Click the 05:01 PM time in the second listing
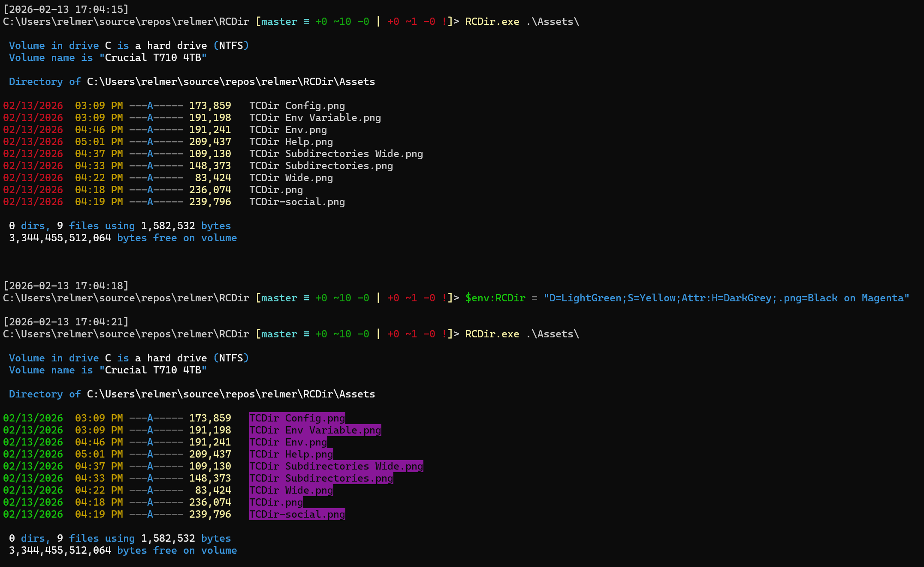924x567 pixels. pyautogui.click(x=99, y=454)
